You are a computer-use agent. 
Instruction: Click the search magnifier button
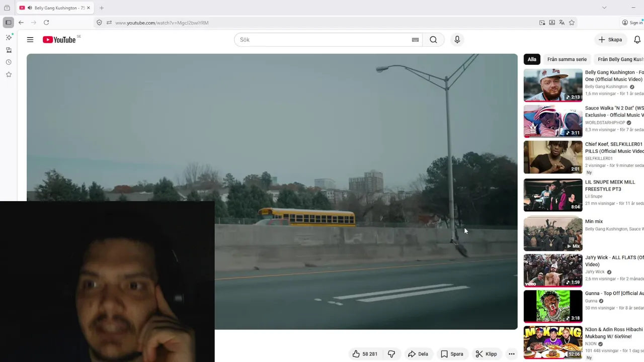tap(433, 40)
